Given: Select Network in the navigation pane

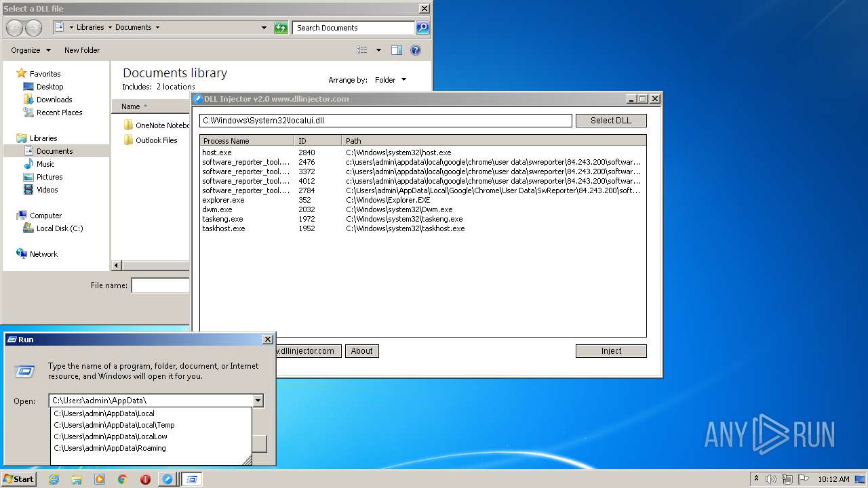Looking at the screenshot, I should pyautogui.click(x=43, y=254).
